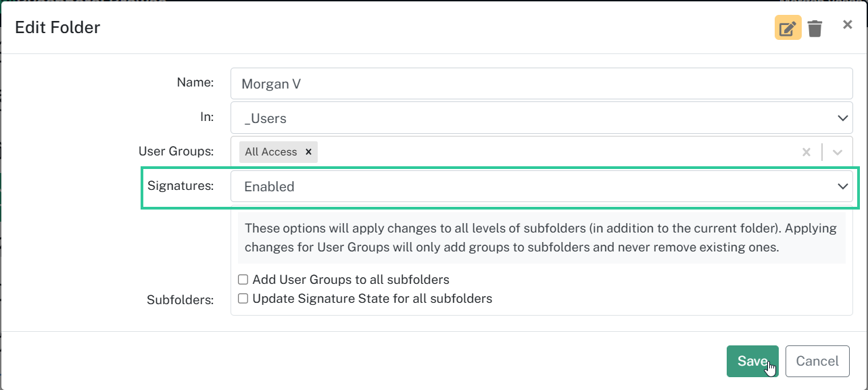Save the folder changes

(752, 361)
